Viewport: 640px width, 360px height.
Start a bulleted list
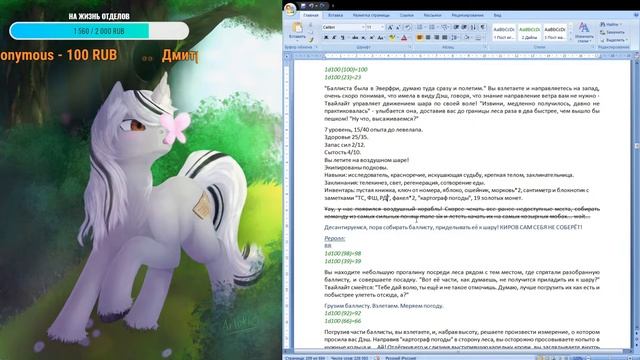pyautogui.click(x=420, y=27)
